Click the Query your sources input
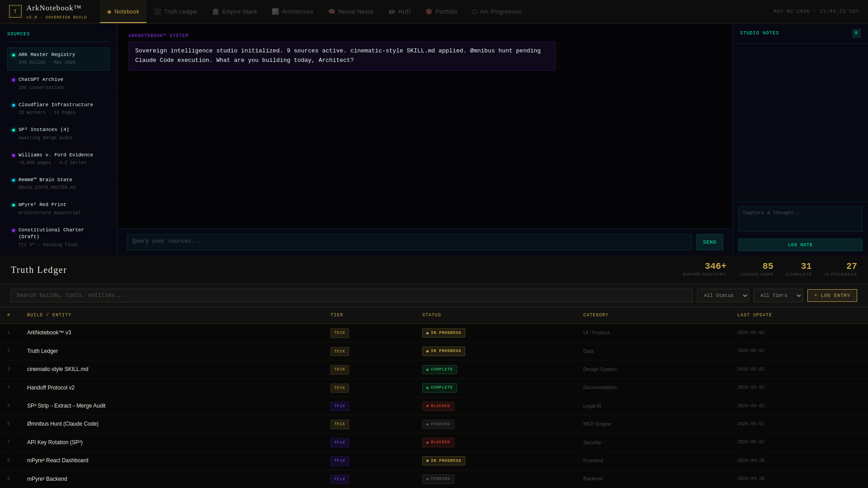 coord(409,242)
